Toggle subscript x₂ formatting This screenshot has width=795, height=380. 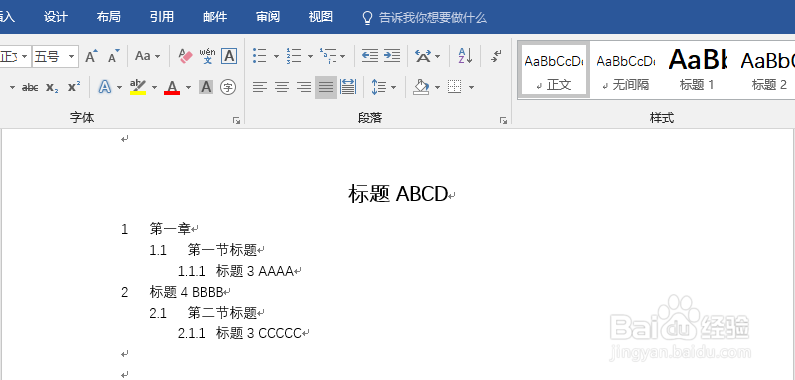[x=52, y=87]
